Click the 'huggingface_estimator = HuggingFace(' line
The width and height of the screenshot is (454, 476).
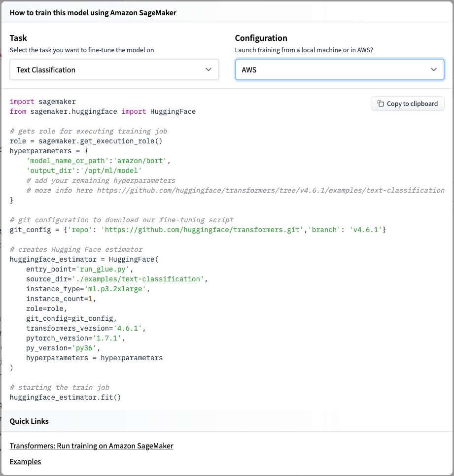(x=84, y=259)
